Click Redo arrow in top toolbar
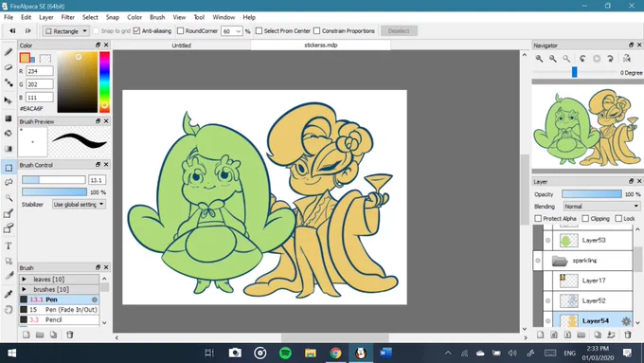This screenshot has width=644, height=363. [27, 31]
